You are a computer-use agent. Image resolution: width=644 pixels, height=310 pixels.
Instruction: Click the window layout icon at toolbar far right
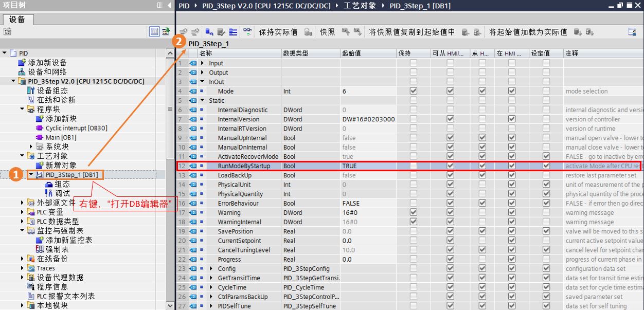(632, 32)
